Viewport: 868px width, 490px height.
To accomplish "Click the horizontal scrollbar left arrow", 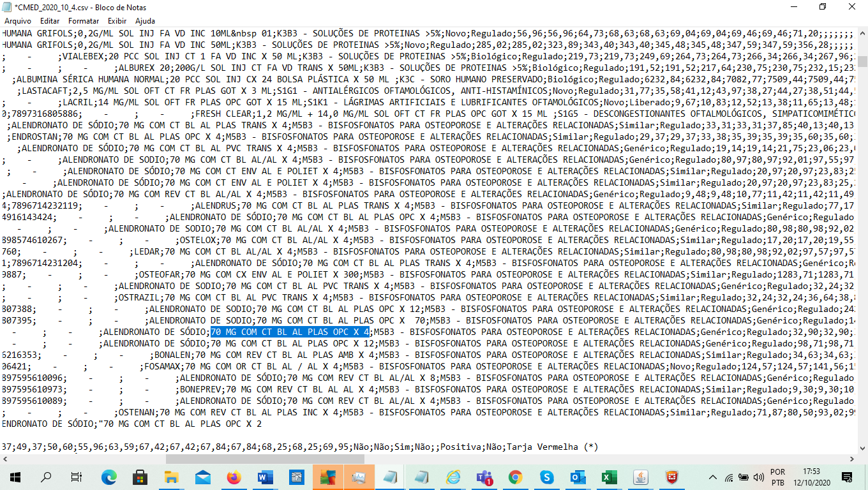I will (x=5, y=459).
